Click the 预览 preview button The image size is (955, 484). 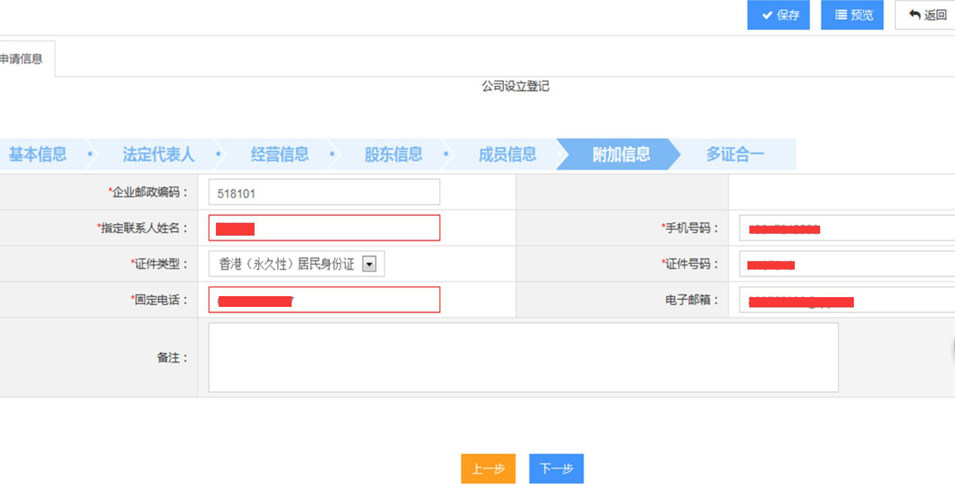(x=852, y=15)
